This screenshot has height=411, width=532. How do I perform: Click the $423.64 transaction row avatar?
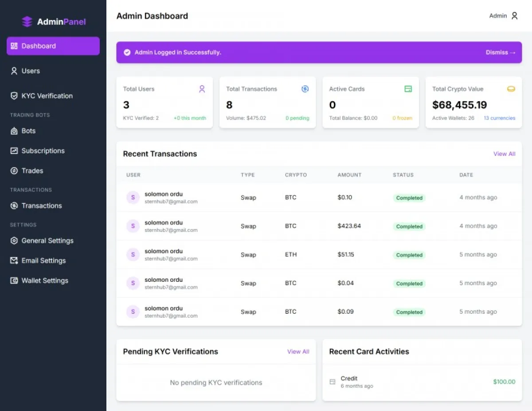[x=133, y=226]
